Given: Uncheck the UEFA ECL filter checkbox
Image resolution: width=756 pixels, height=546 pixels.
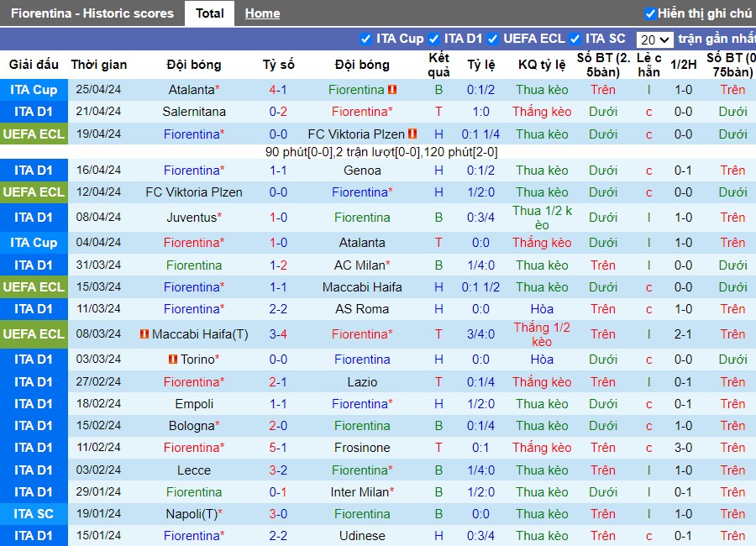Looking at the screenshot, I should pyautogui.click(x=493, y=39).
